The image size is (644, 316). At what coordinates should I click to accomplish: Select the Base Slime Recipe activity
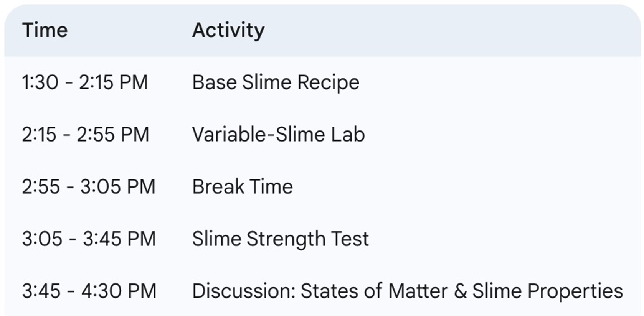pos(276,82)
